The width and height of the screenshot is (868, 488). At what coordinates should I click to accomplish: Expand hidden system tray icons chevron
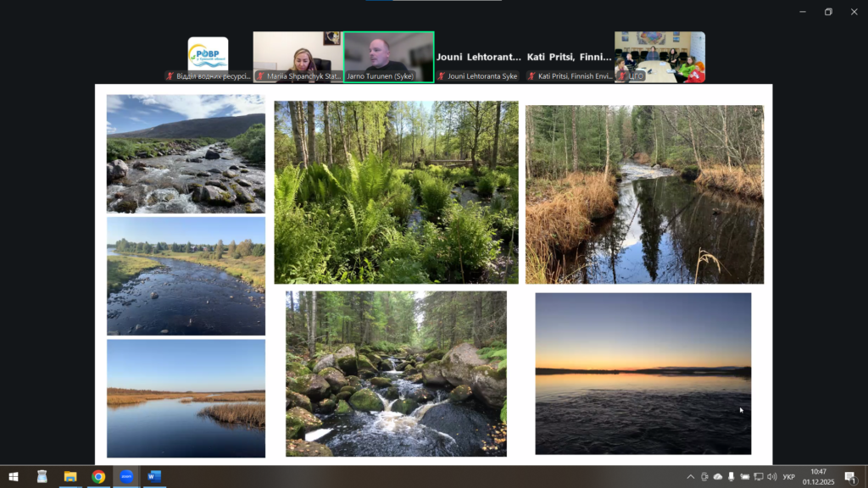[691, 477]
